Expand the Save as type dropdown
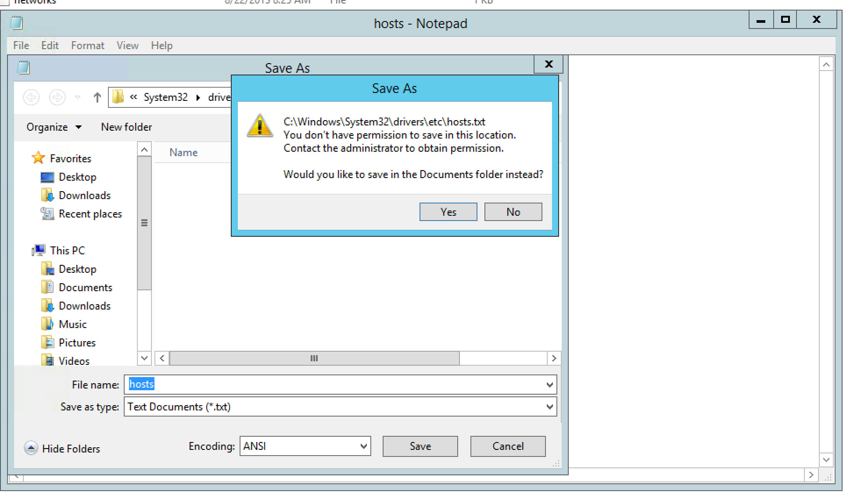868x499 pixels. point(549,407)
